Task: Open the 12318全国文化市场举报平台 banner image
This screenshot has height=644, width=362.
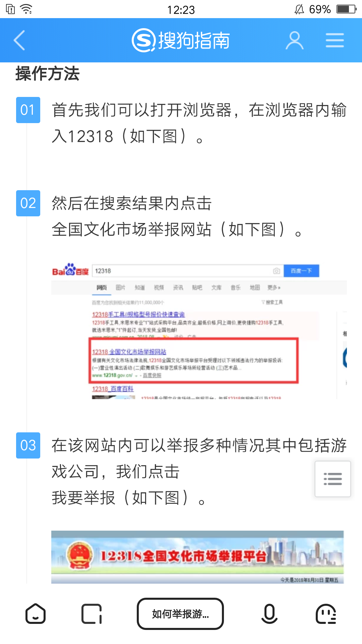Action: pyautogui.click(x=197, y=557)
